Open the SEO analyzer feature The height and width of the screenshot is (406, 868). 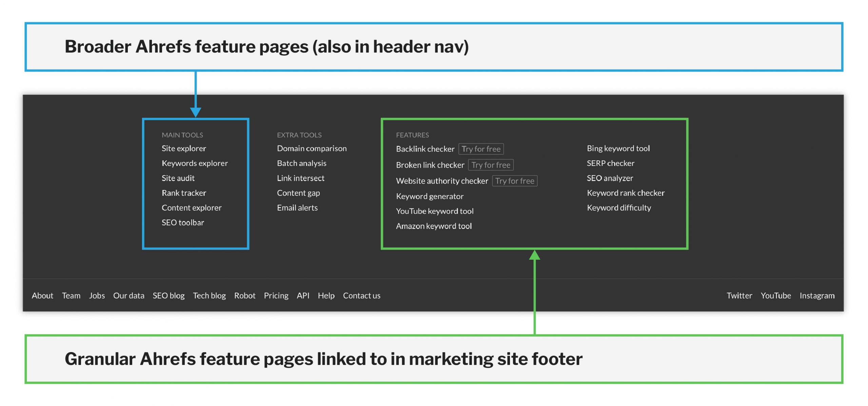[610, 178]
